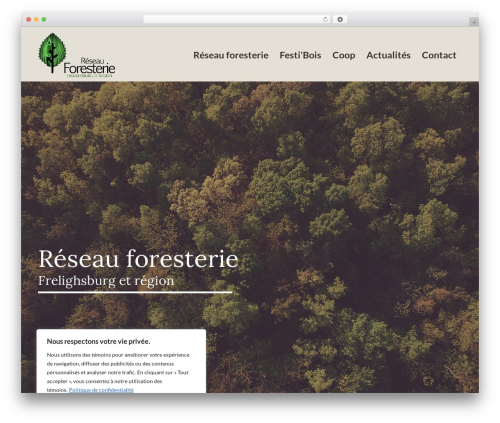Go to the Coop page
The height and width of the screenshot is (423, 500).
pos(344,55)
